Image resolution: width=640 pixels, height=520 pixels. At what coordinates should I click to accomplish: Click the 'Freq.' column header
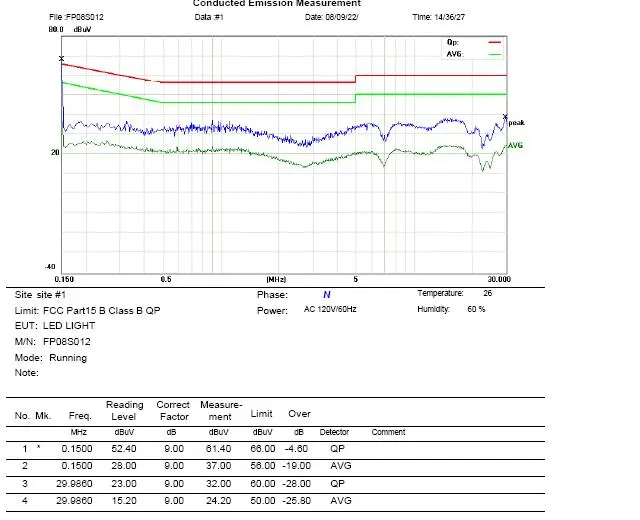pyautogui.click(x=80, y=416)
